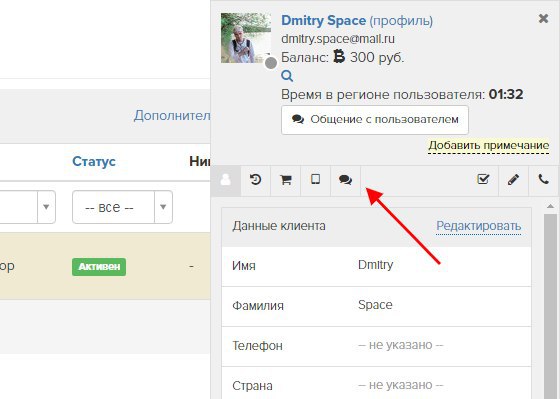Click the Общение с пользователем button
The width and height of the screenshot is (560, 399).
375,120
